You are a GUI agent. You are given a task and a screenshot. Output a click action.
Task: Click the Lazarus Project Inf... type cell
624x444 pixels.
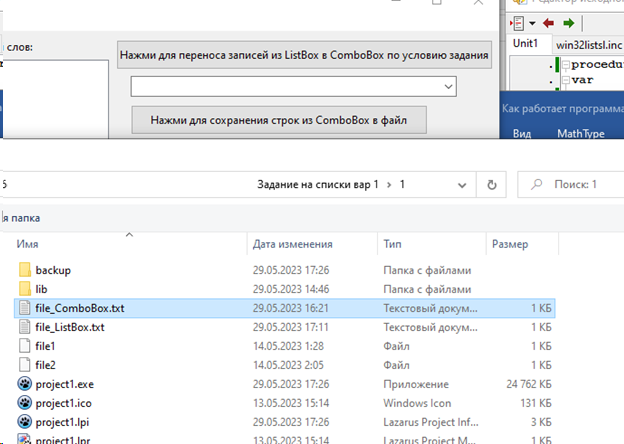[431, 422]
